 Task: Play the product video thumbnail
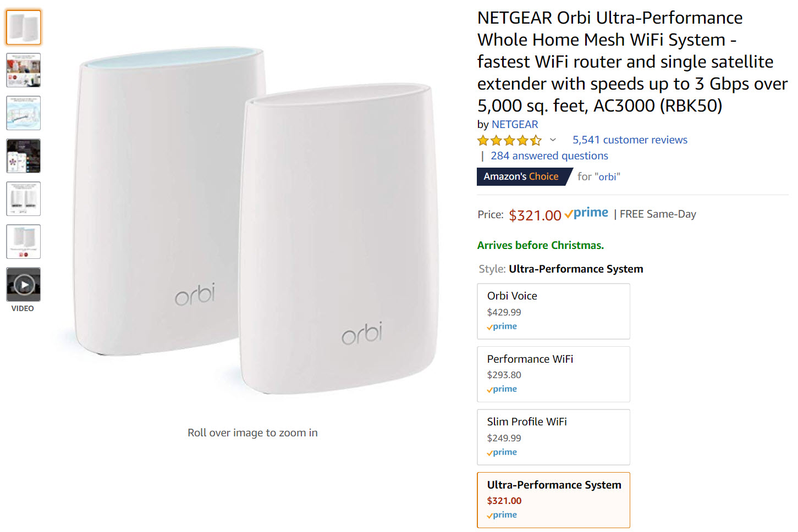(x=23, y=285)
